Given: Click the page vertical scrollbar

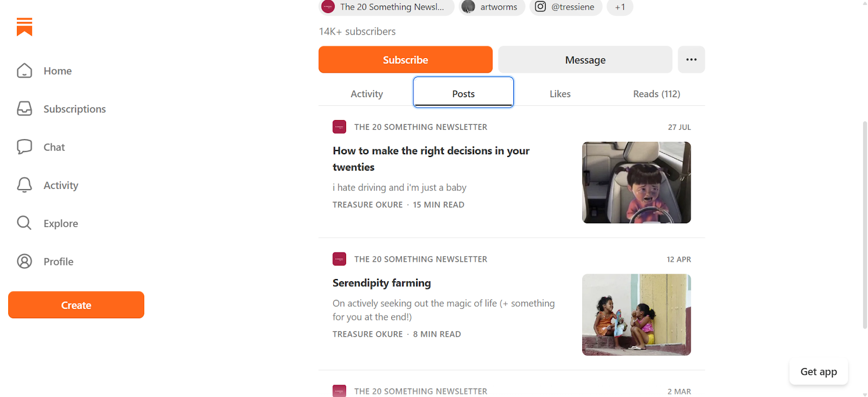Looking at the screenshot, I should pyautogui.click(x=865, y=225).
